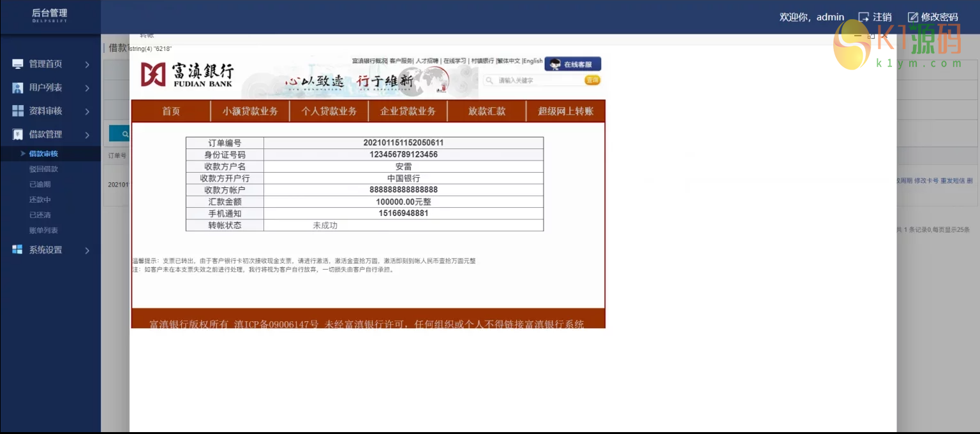Click order number 202101151152050611 cell
The image size is (980, 434).
[x=403, y=143]
